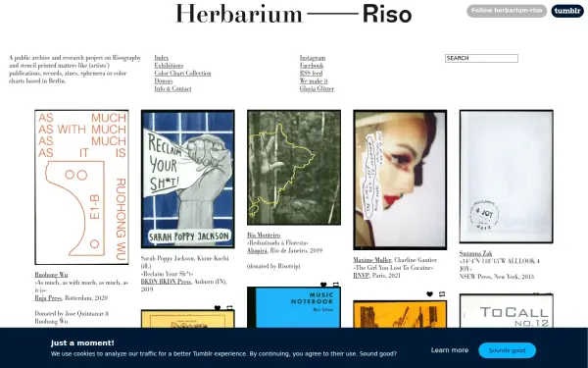Open the BKDN BKDN Press link
Viewport: 588px width, 368px height.
coord(166,282)
